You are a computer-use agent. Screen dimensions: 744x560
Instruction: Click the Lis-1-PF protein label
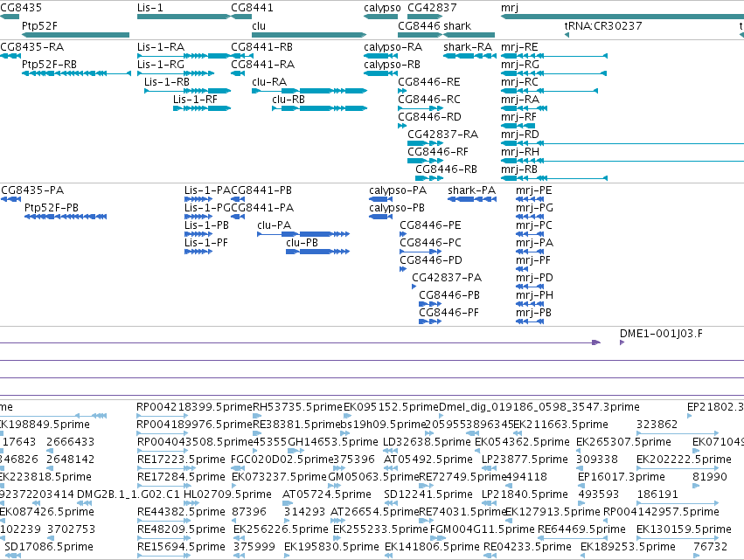[206, 243]
